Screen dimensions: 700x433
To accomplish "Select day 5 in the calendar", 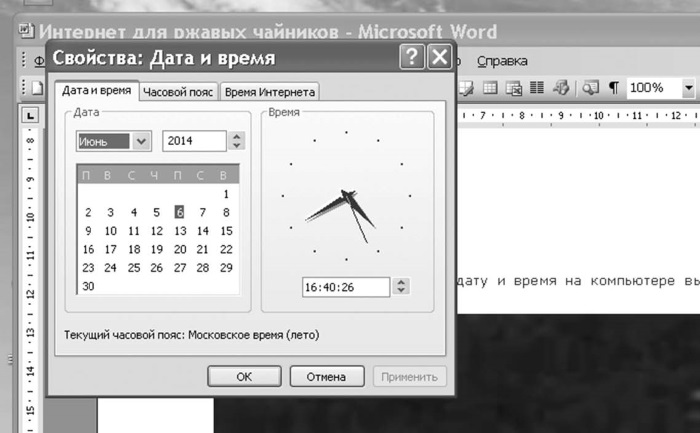I will (x=156, y=212).
